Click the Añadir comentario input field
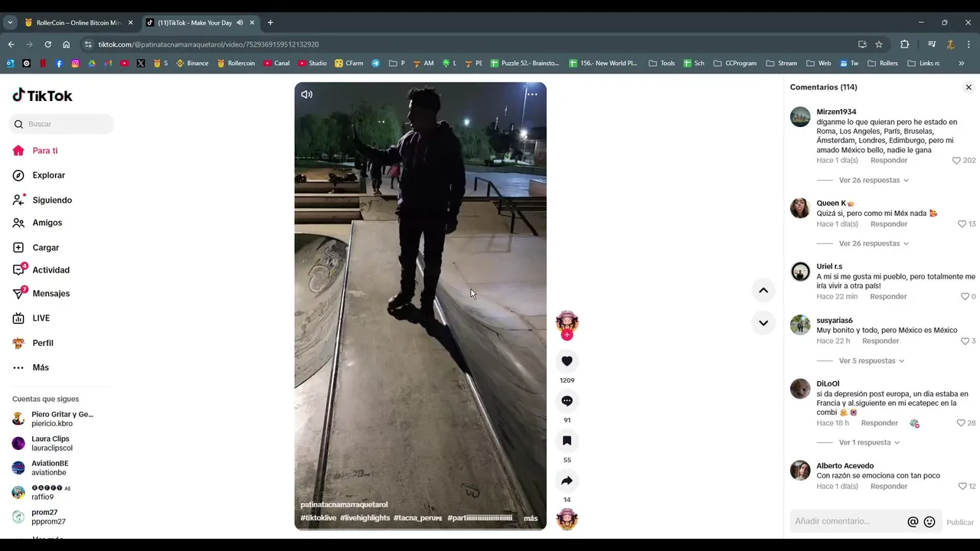 coord(849,521)
